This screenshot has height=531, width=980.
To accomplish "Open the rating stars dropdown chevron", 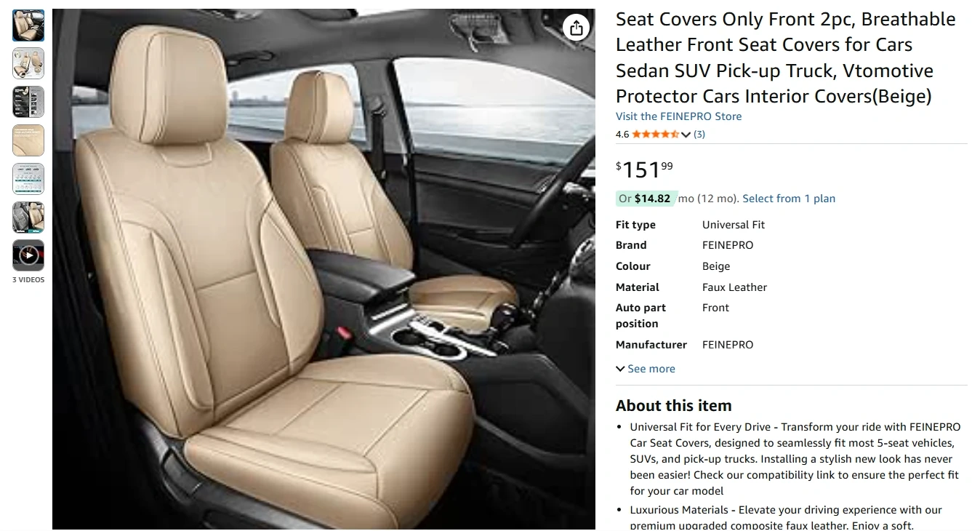I will 686,135.
